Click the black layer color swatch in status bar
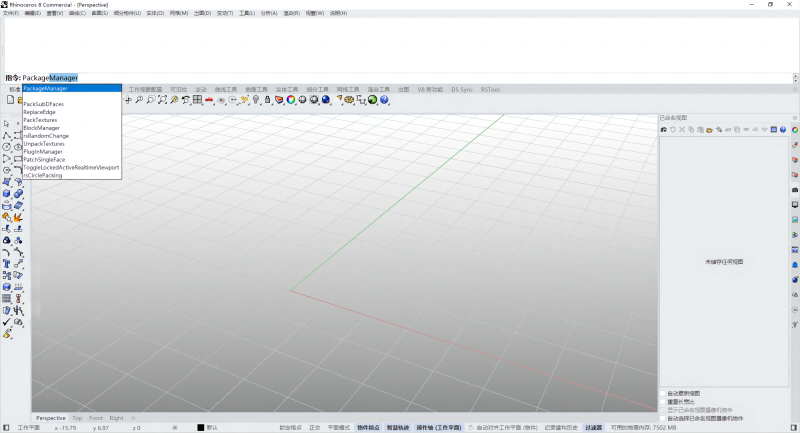 coord(200,427)
